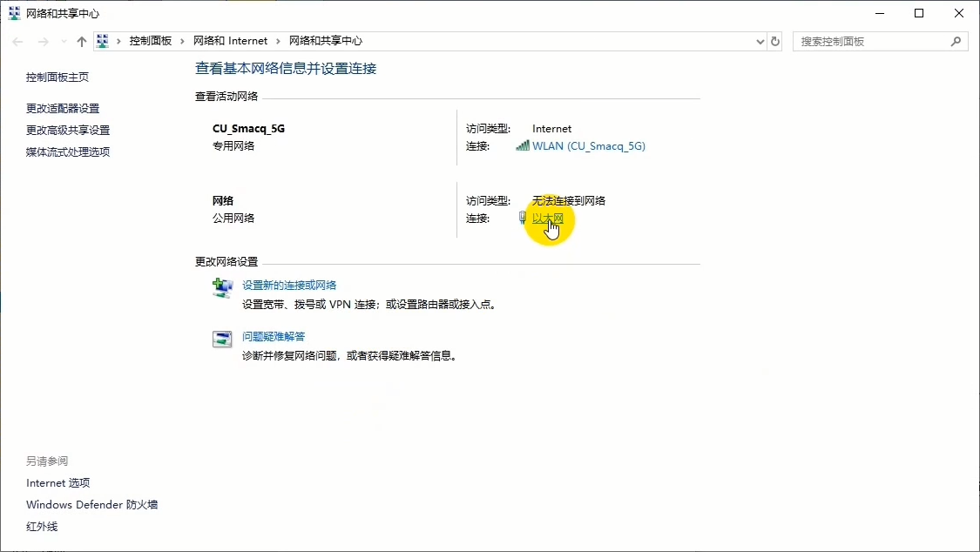
Task: Maximize the 网络和共享中心 window
Action: [x=919, y=13]
